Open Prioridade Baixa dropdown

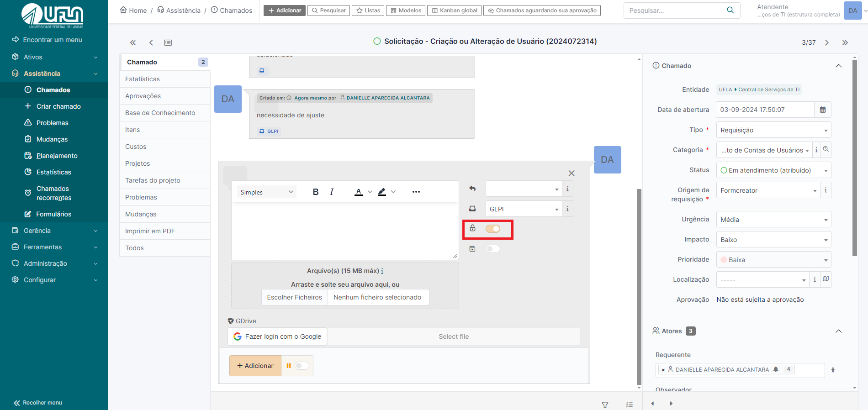773,260
